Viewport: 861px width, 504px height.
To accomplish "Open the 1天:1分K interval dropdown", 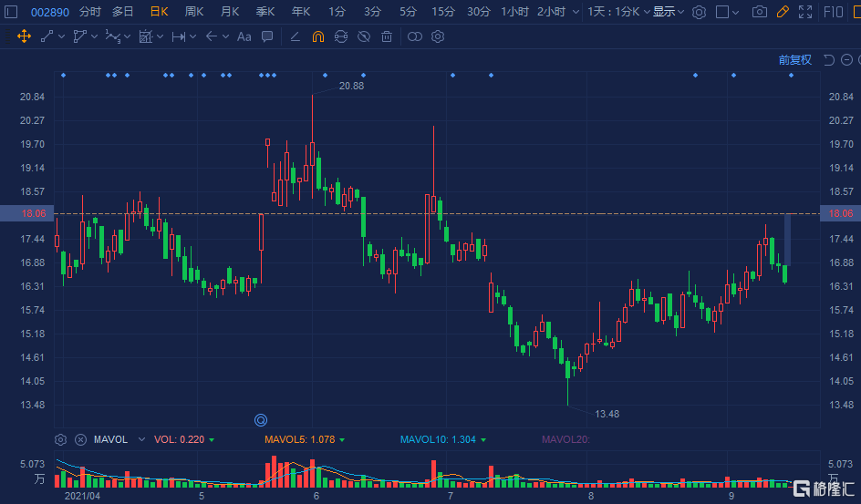I will coord(619,12).
